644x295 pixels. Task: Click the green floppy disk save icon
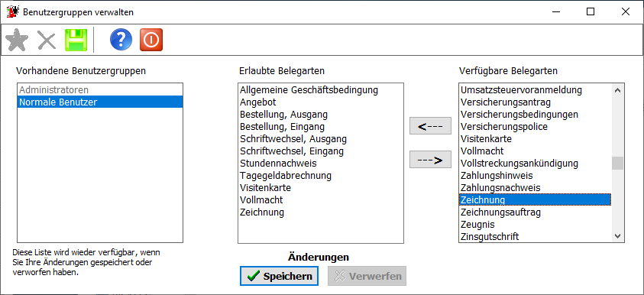76,40
